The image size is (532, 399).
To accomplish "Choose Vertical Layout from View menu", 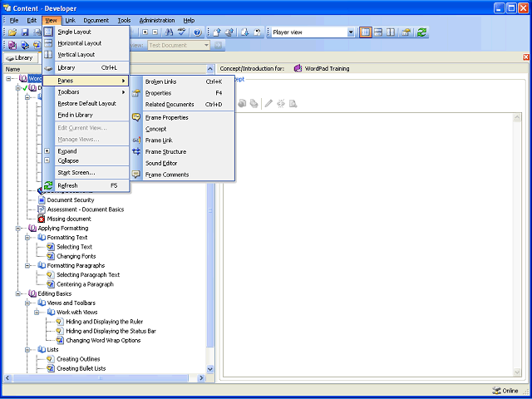I will 86,54.
